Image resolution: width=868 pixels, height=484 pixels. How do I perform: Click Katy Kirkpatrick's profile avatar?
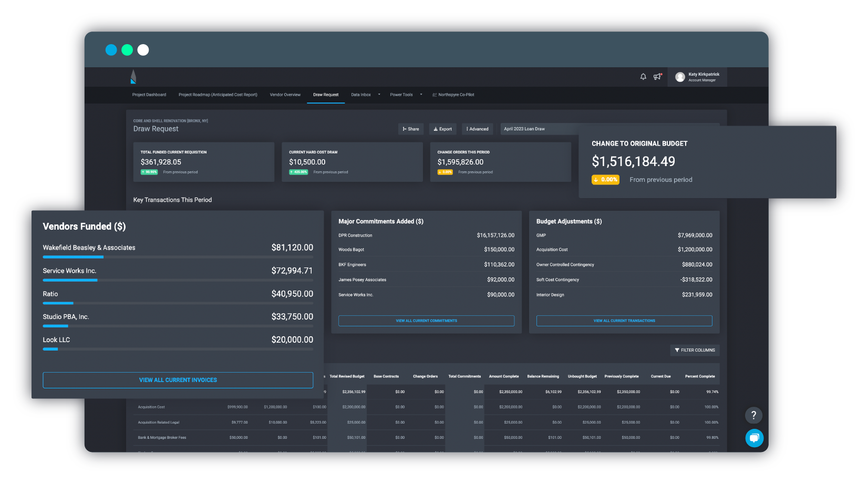680,77
